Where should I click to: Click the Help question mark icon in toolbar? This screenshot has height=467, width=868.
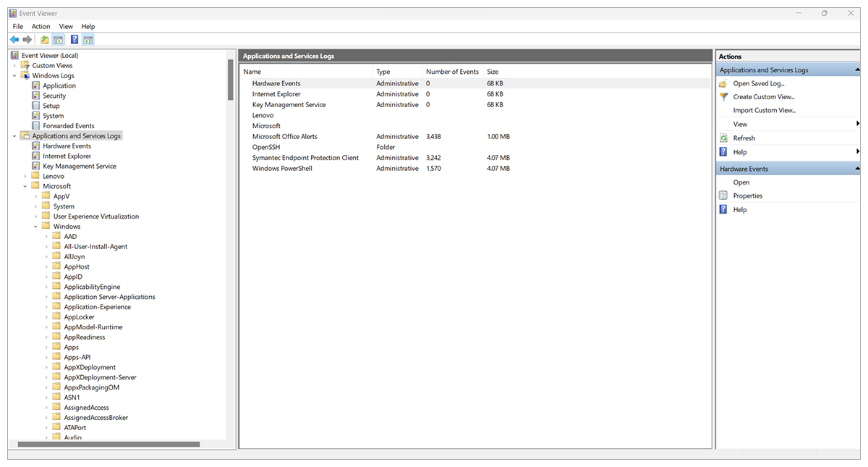coord(74,39)
